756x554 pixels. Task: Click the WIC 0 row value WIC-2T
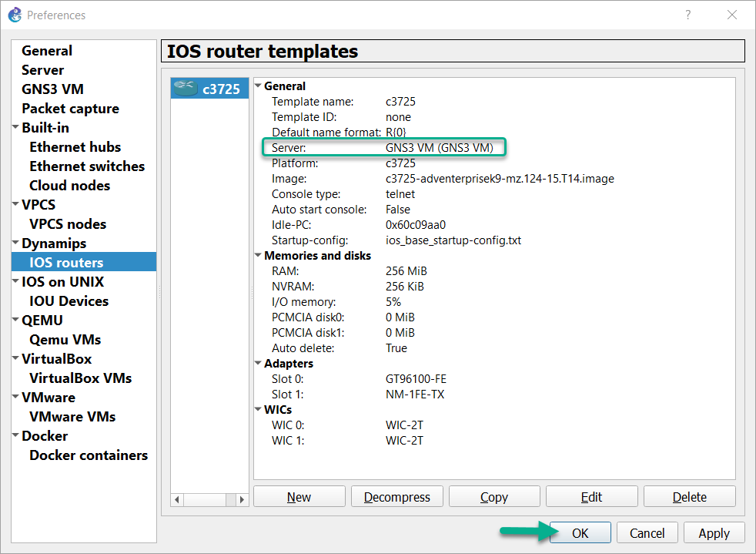404,425
